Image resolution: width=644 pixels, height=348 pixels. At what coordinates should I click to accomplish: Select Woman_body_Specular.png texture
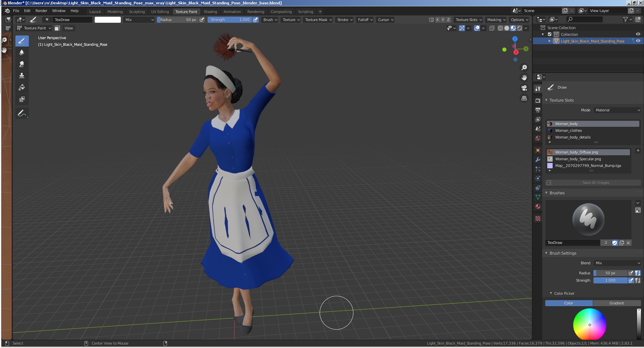coord(588,159)
